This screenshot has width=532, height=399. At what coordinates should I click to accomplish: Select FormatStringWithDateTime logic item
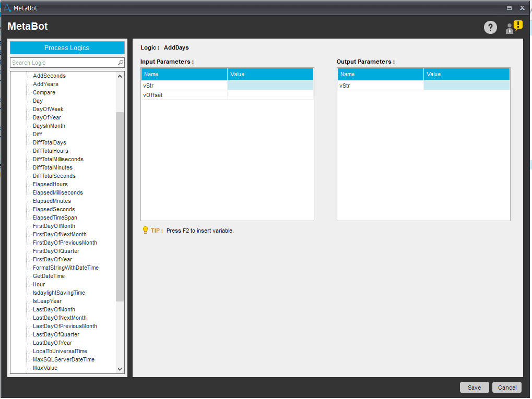click(65, 268)
